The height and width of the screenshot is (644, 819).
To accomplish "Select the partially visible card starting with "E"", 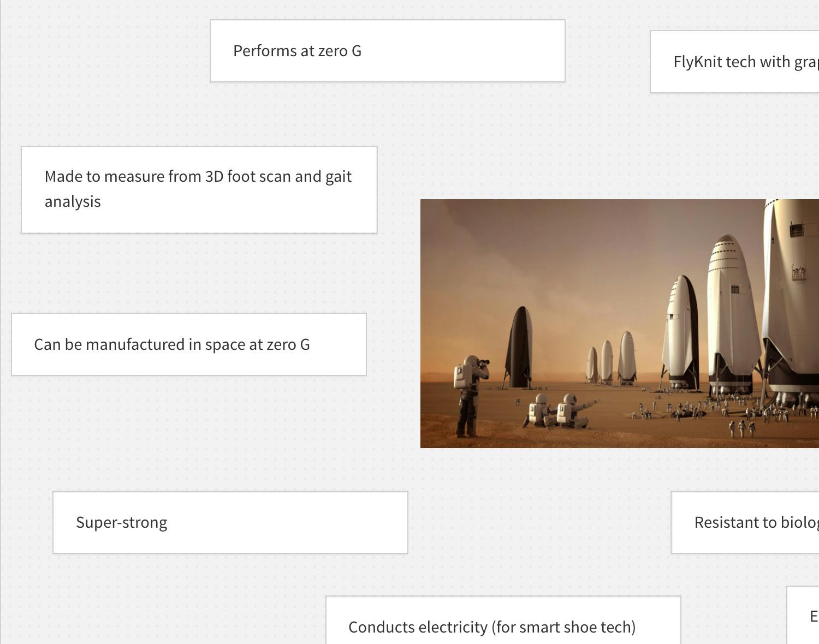I will (805, 617).
